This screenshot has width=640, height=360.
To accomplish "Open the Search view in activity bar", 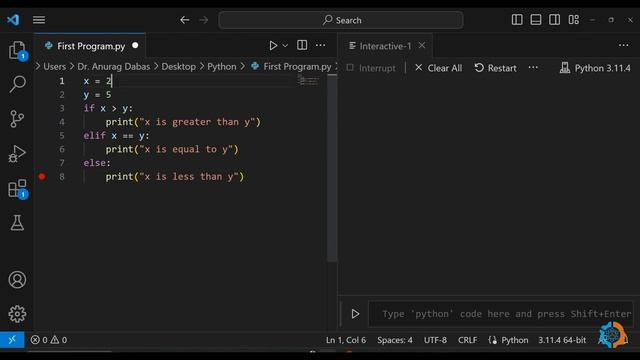I will [17, 84].
